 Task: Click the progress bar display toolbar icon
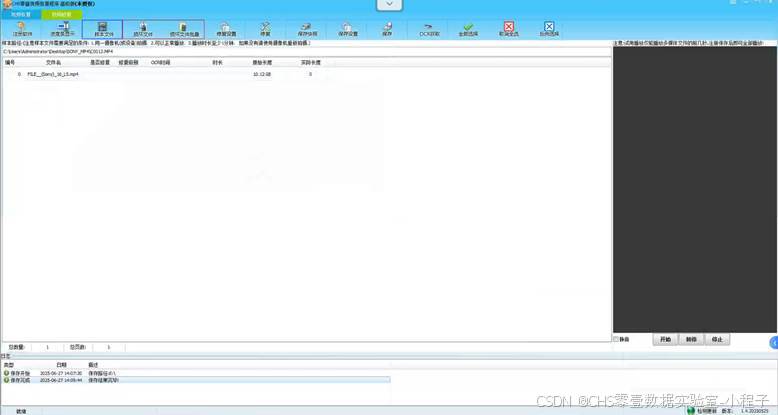[x=63, y=29]
